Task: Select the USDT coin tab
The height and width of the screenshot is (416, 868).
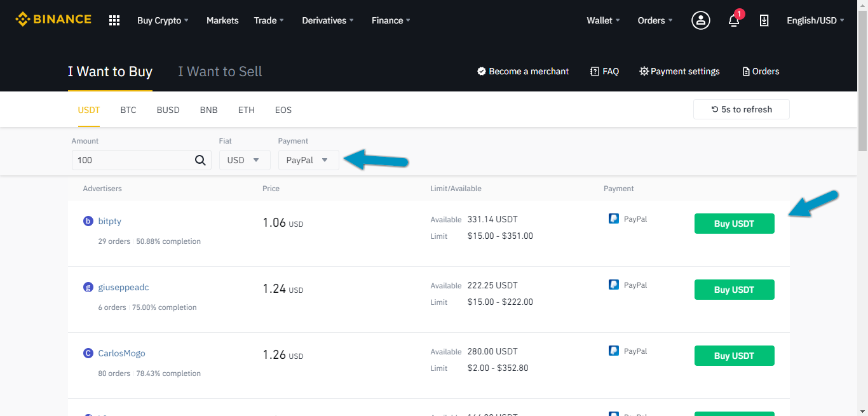Action: tap(89, 110)
